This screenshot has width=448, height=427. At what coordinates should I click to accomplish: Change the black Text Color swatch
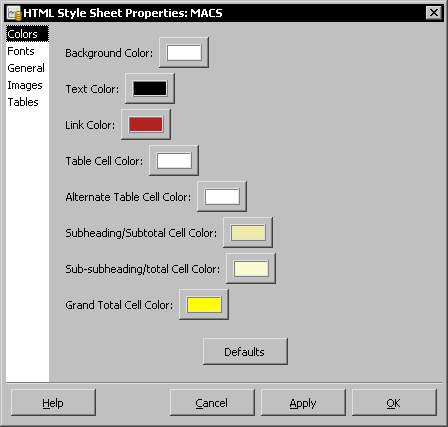point(150,89)
